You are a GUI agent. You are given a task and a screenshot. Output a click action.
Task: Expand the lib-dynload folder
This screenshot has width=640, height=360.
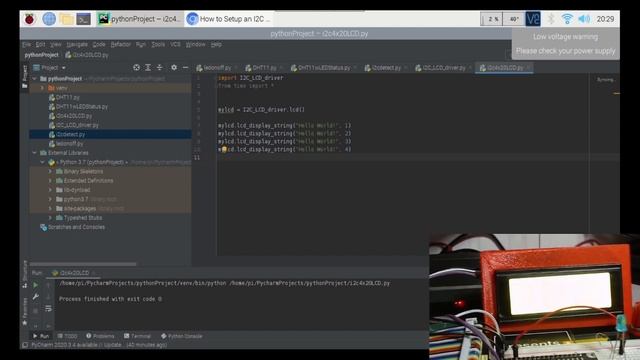[51, 190]
